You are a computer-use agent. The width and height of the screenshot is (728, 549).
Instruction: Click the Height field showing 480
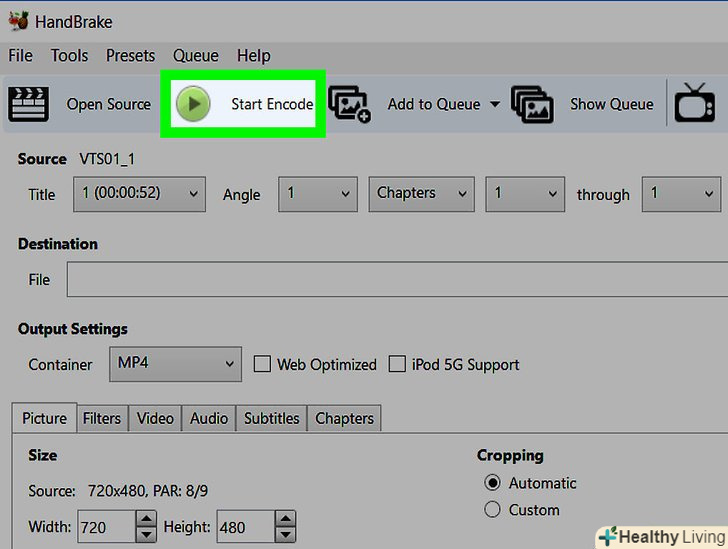246,527
